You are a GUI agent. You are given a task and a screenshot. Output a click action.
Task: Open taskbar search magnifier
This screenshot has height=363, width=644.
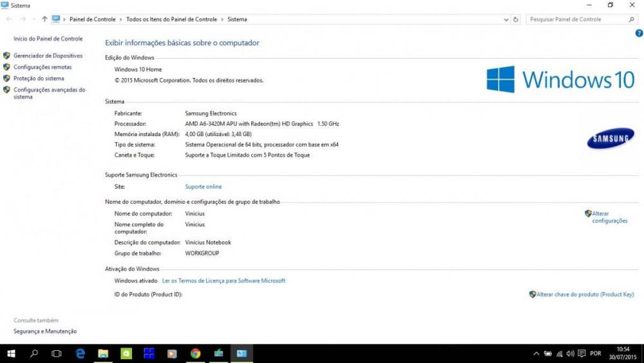click(34, 353)
